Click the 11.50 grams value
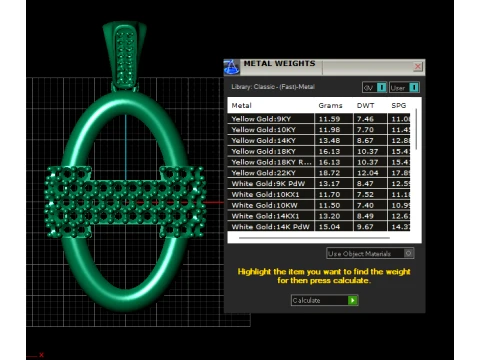Image resolution: width=480 pixels, height=360 pixels. coord(329,205)
